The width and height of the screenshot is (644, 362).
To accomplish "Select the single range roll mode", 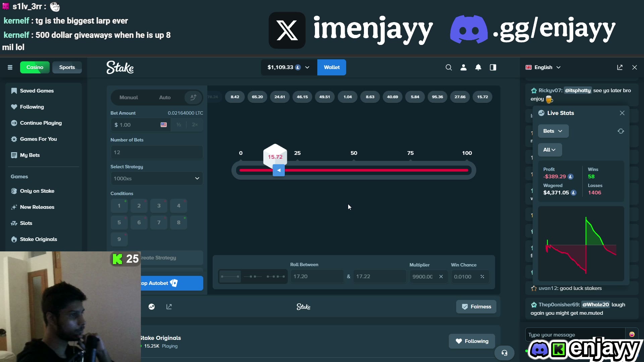I will pyautogui.click(x=230, y=277).
